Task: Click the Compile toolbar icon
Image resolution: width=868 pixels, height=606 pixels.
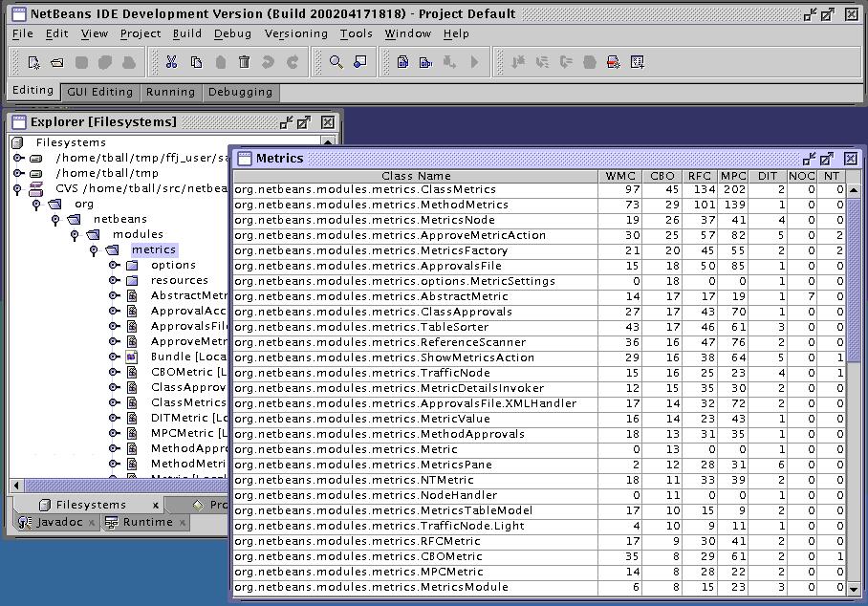Action: [402, 62]
